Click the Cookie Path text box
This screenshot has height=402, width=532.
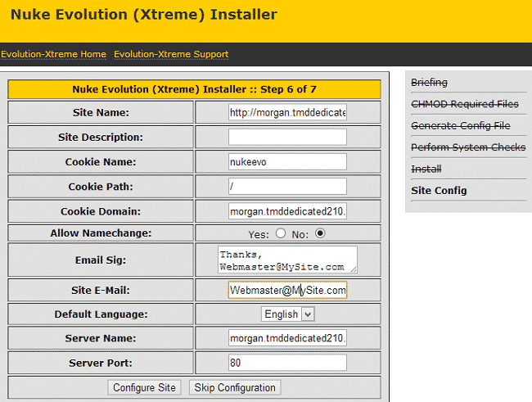pyautogui.click(x=287, y=186)
